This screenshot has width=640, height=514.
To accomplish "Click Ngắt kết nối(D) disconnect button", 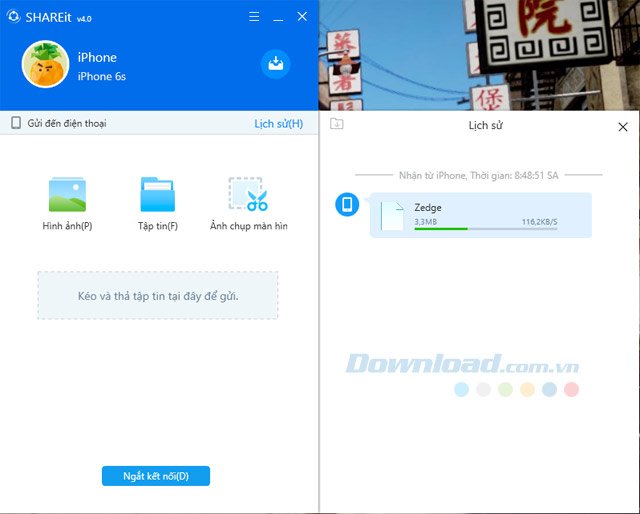I will coord(156,476).
